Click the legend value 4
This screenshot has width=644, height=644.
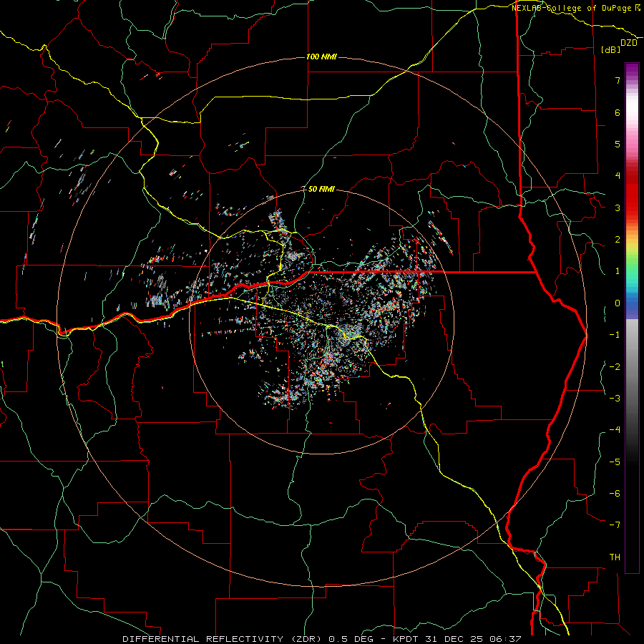(618, 176)
